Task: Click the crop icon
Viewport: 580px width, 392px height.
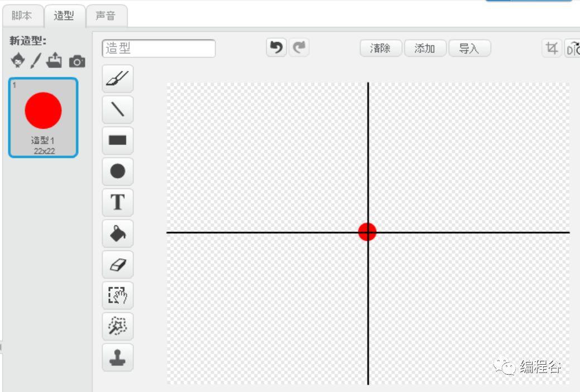Action: (552, 49)
